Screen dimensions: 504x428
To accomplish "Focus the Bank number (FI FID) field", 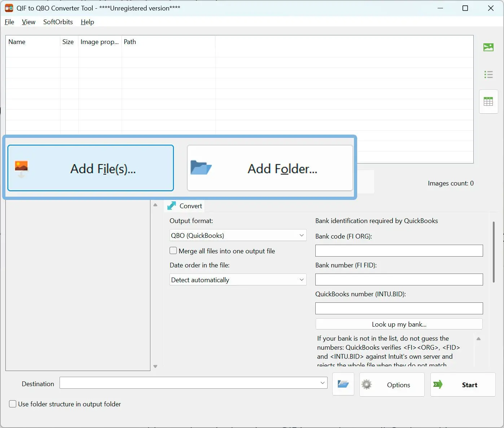I will click(399, 280).
